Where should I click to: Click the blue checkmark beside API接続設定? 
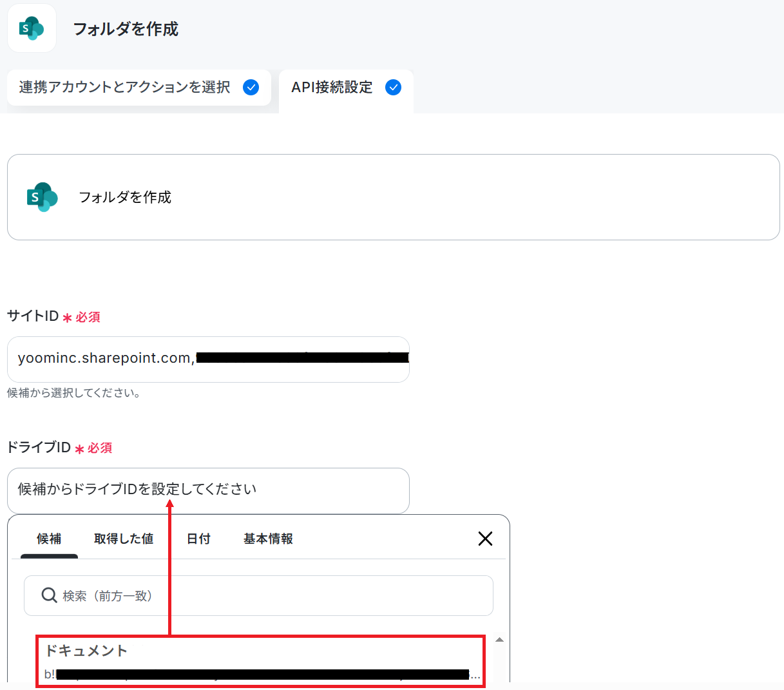coord(393,88)
